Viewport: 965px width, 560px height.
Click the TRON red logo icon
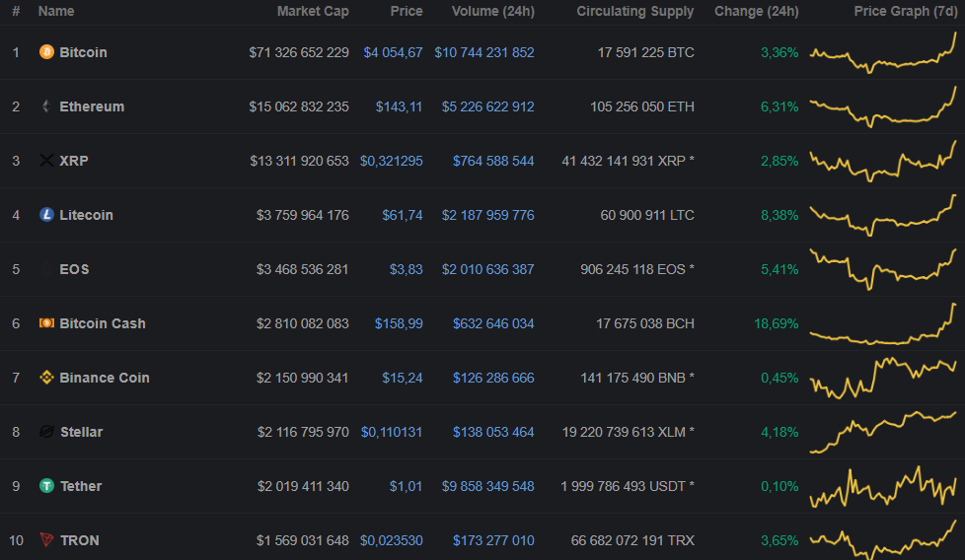[x=46, y=540]
